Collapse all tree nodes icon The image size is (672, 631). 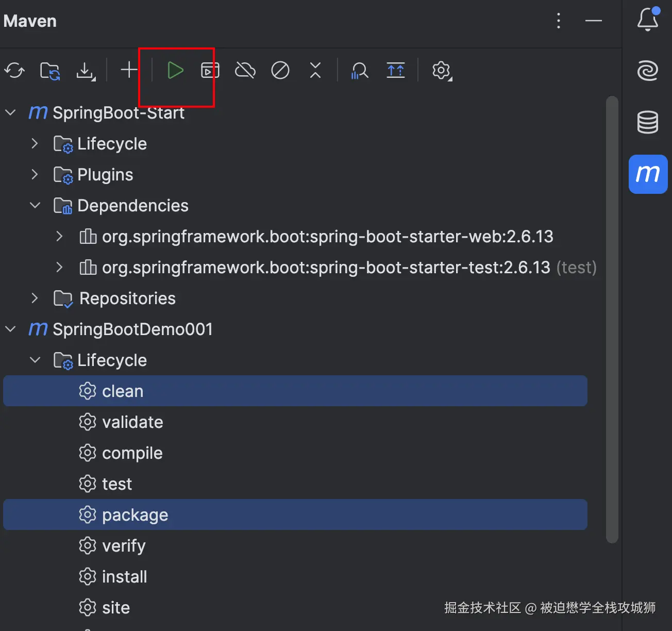point(315,71)
